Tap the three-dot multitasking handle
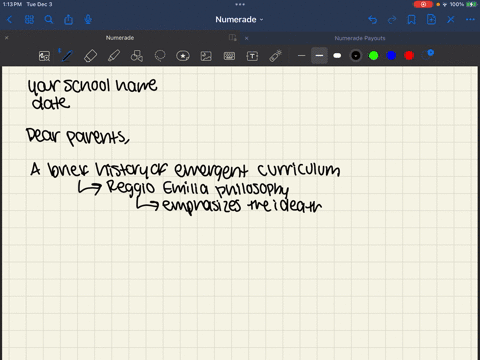This screenshot has height=360, width=480. (240, 4)
